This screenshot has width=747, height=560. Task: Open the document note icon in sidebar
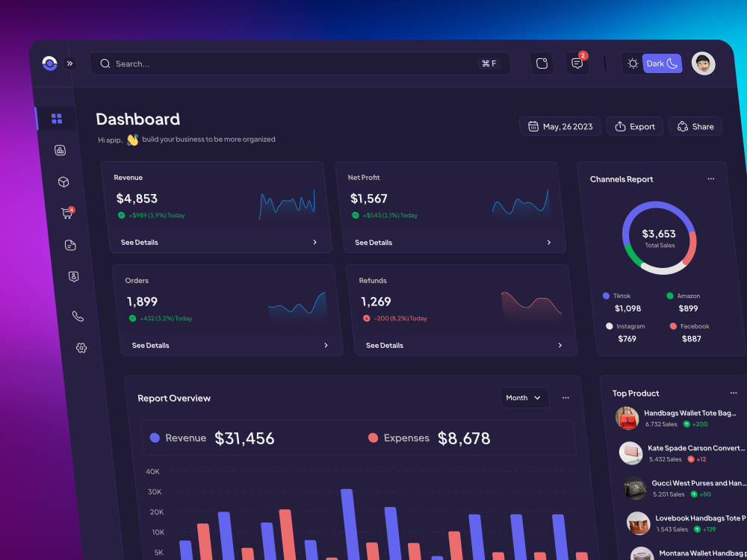point(70,245)
